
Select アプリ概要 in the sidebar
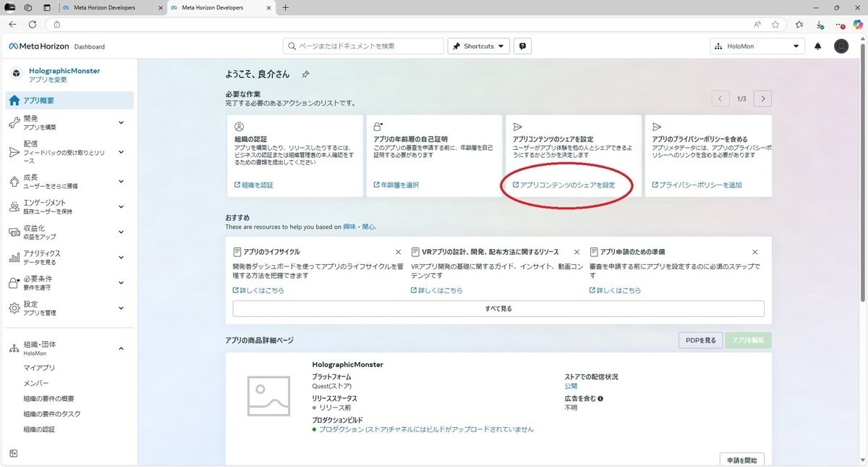point(69,101)
